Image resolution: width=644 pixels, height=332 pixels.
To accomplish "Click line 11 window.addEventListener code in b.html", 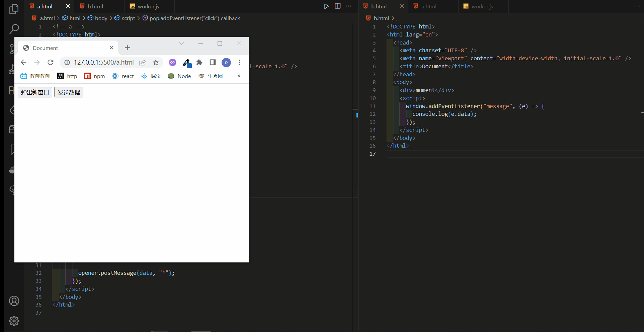I will pyautogui.click(x=475, y=106).
